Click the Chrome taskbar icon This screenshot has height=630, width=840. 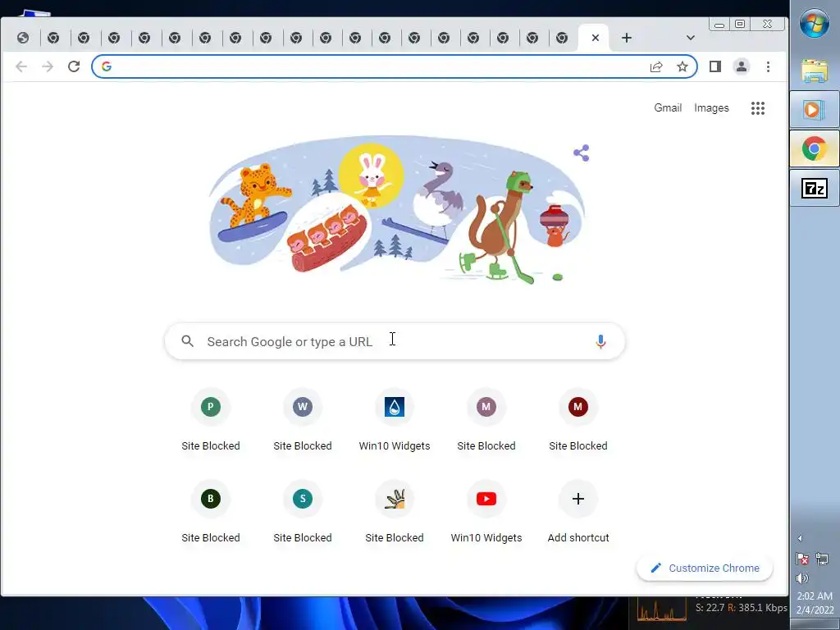click(815, 148)
